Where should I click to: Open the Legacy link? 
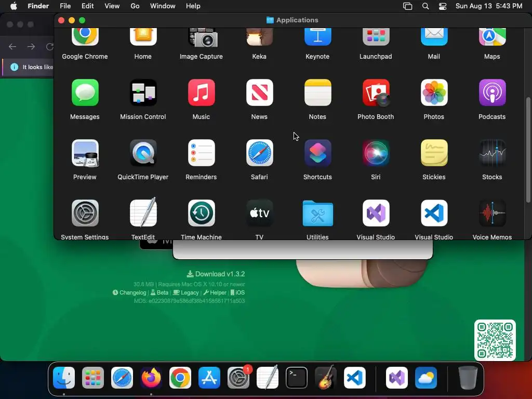186,292
